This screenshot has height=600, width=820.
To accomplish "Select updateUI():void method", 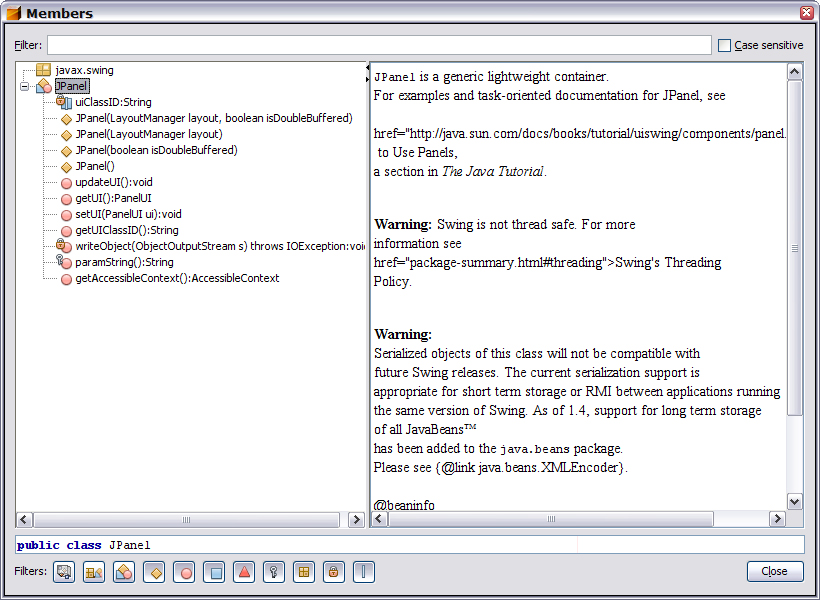I will (x=114, y=182).
